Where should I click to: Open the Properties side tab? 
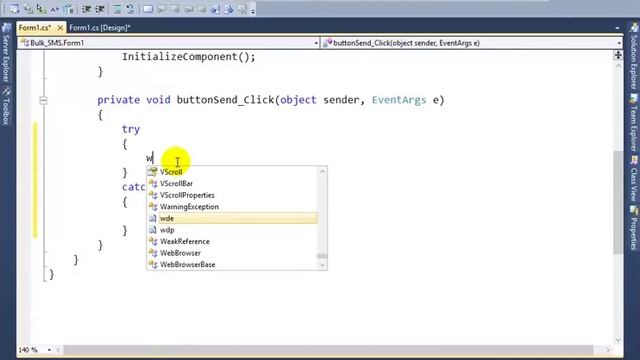[634, 228]
